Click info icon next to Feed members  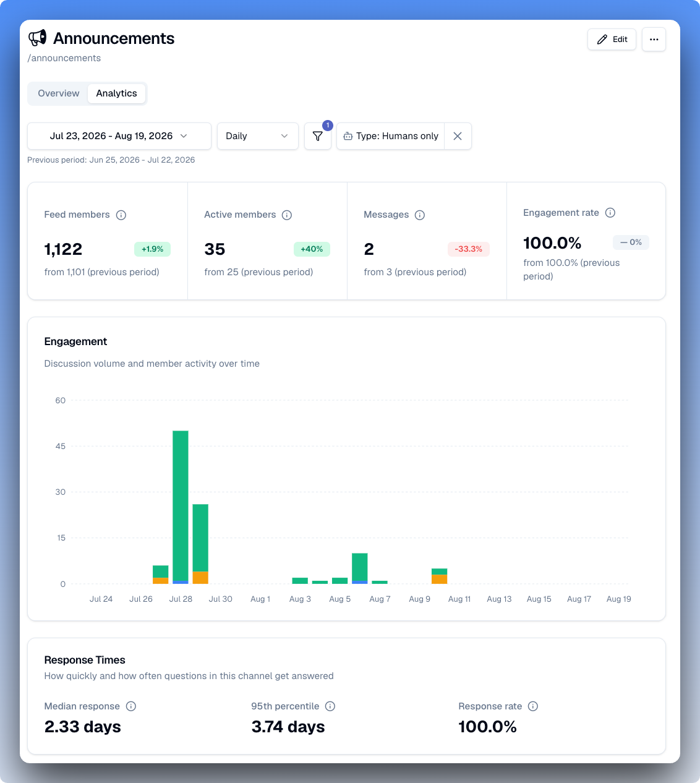[x=121, y=215]
